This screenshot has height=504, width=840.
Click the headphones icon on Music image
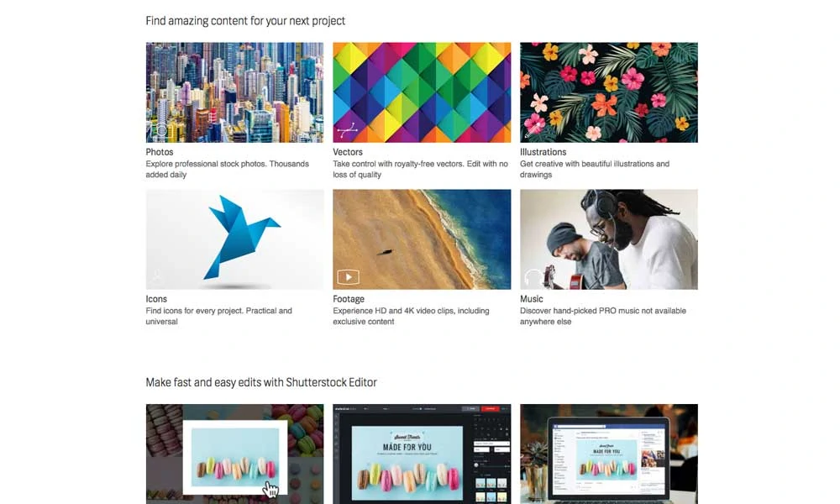[533, 277]
